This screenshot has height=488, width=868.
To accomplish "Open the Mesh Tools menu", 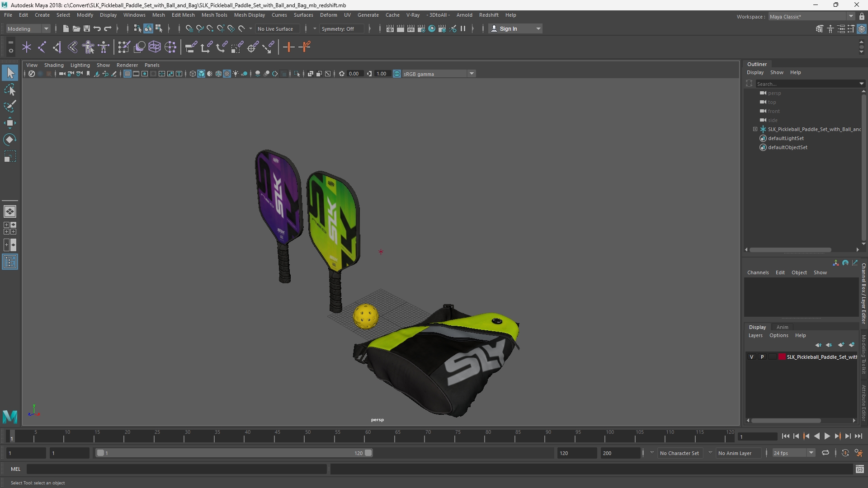I will (x=214, y=15).
